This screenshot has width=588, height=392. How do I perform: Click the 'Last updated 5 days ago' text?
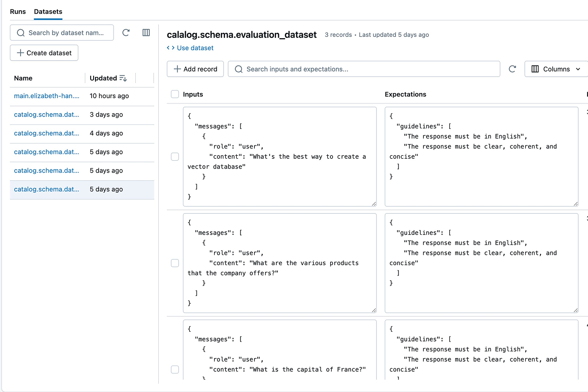pos(394,35)
